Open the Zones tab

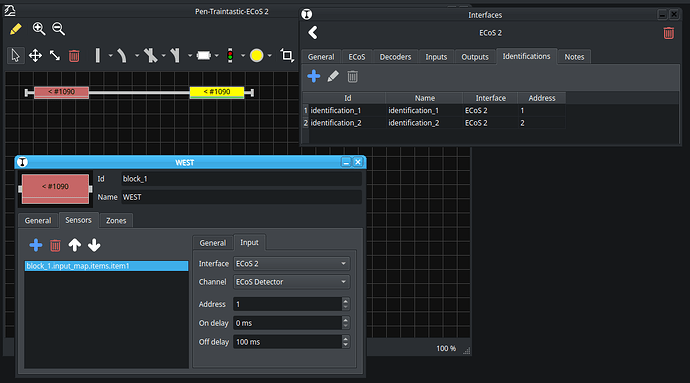tap(116, 221)
